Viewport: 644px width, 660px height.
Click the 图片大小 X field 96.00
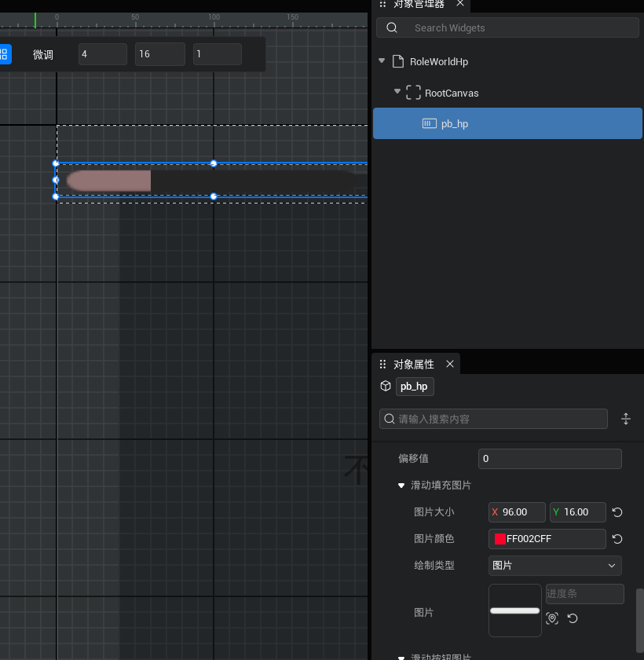click(517, 511)
